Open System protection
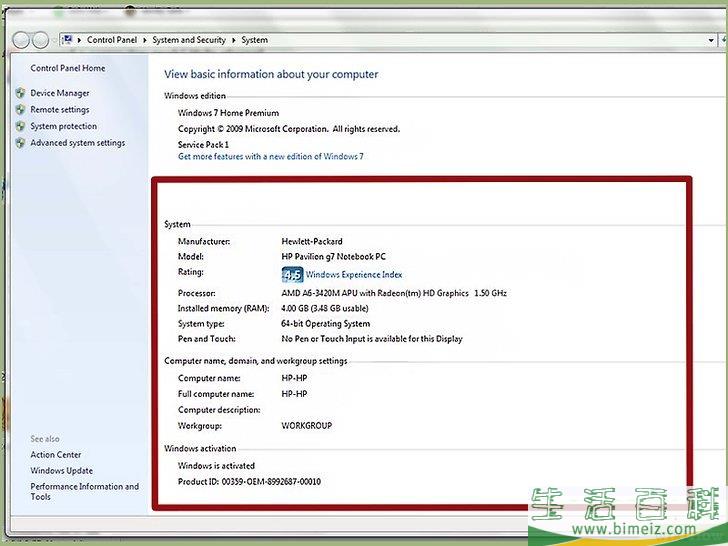The image size is (728, 546). coord(64,126)
